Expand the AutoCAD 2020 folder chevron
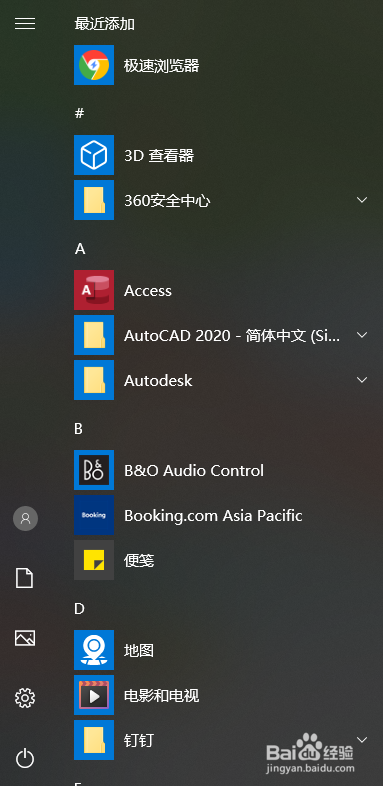The width and height of the screenshot is (383, 786). click(362, 335)
